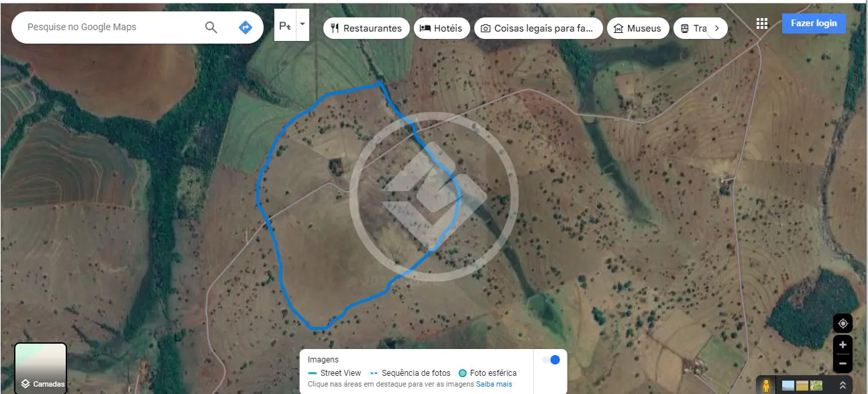Screen dimensions: 868x394
Task: Click the 'Foto esférica' legend label
Action: 493,373
